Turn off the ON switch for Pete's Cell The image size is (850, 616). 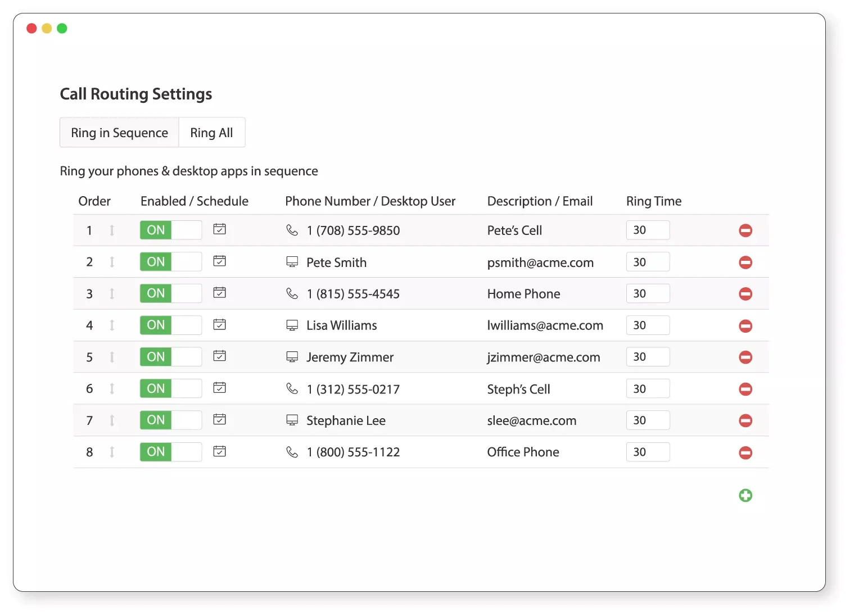click(171, 230)
